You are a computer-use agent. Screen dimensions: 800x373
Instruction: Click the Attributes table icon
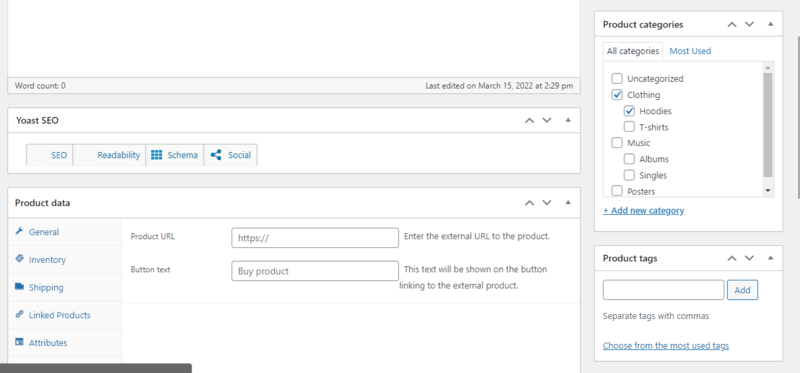tap(19, 342)
